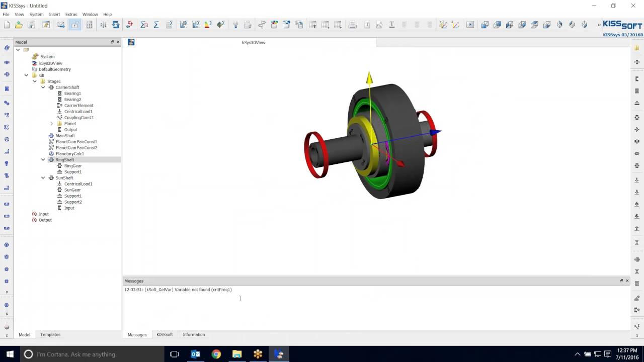Select the Model tab at panel bottom
The height and width of the screenshot is (362, 644).
click(x=24, y=334)
